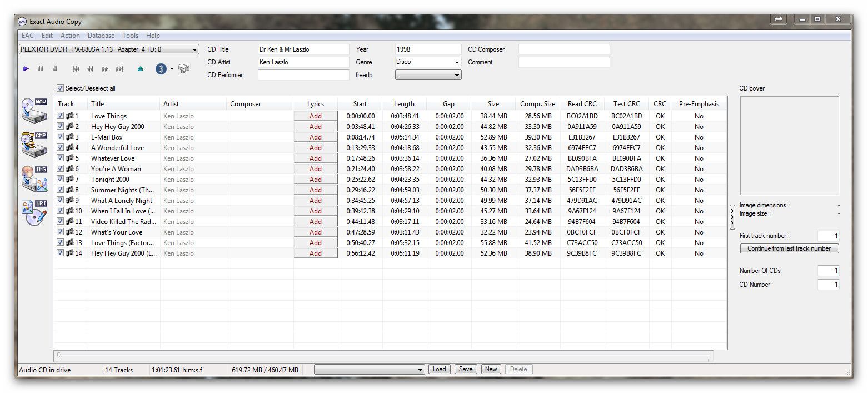The height and width of the screenshot is (393, 868).
Task: Toggle the Select/Deselect all checkbox
Action: point(60,88)
